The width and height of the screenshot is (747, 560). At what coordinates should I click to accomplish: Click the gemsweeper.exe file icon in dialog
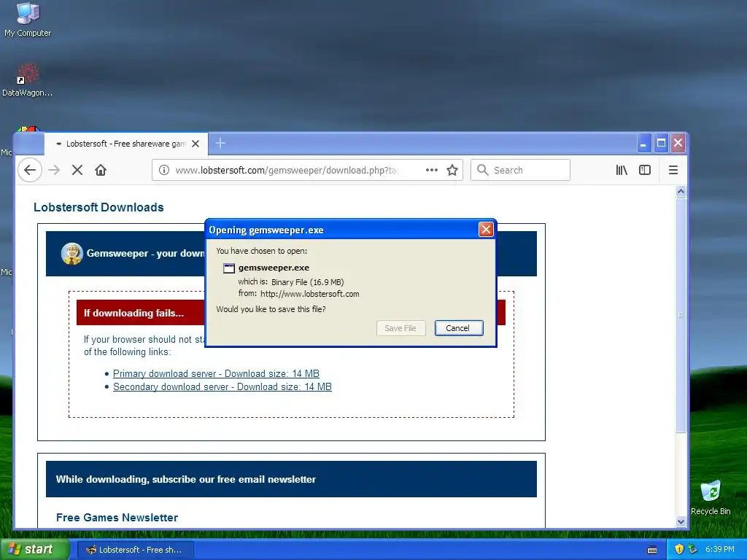coord(228,268)
